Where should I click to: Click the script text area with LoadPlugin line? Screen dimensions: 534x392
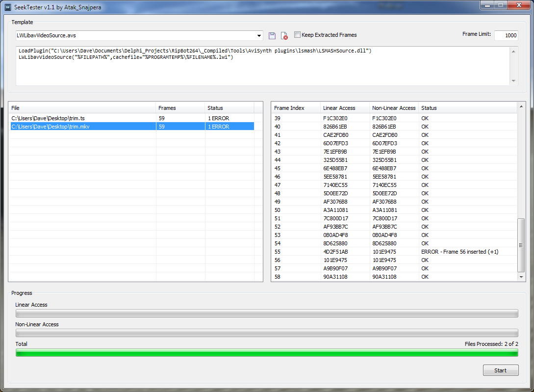click(262, 66)
